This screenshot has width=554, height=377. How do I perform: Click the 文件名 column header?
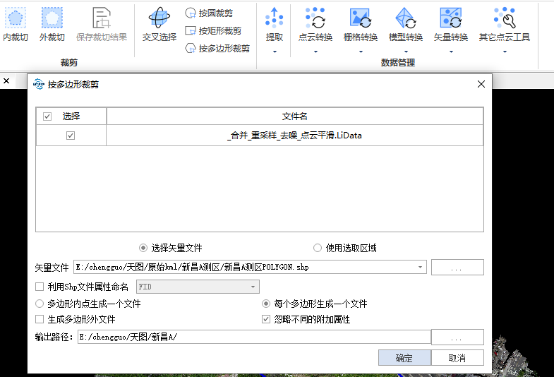tap(295, 116)
